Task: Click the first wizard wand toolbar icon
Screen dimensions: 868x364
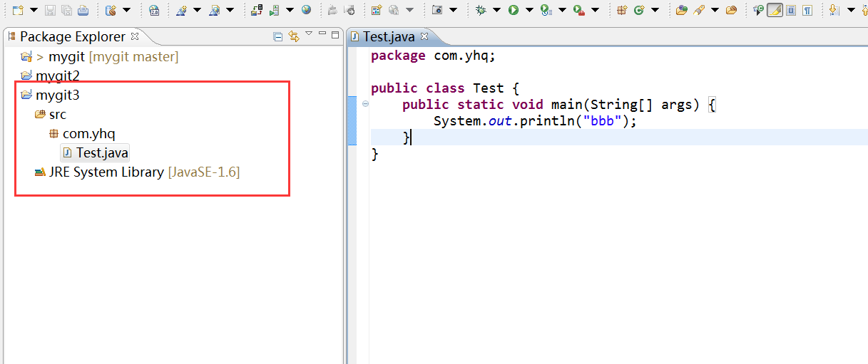Action: (x=181, y=10)
